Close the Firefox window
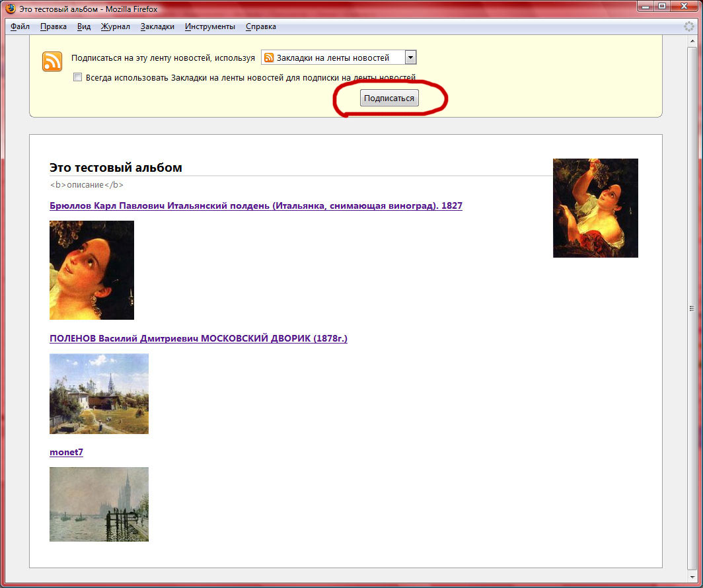Screen dimensions: 703x588 [x=684, y=7]
